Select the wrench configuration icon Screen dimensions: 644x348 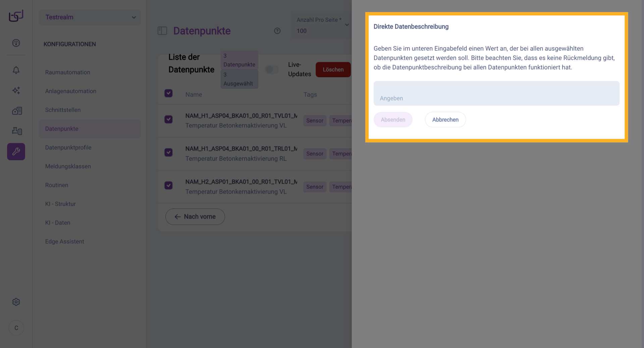click(x=16, y=151)
